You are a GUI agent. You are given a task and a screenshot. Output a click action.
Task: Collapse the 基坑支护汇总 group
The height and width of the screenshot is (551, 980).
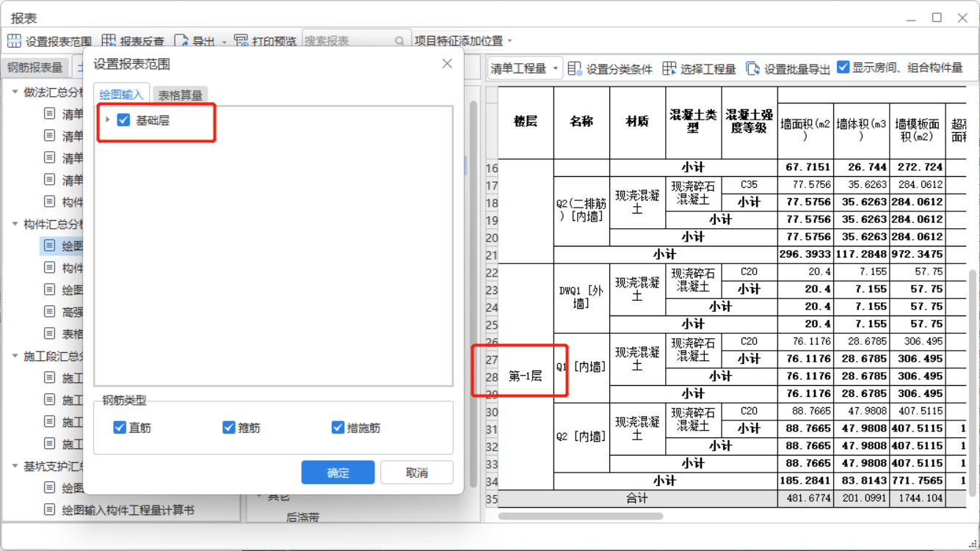click(15, 466)
